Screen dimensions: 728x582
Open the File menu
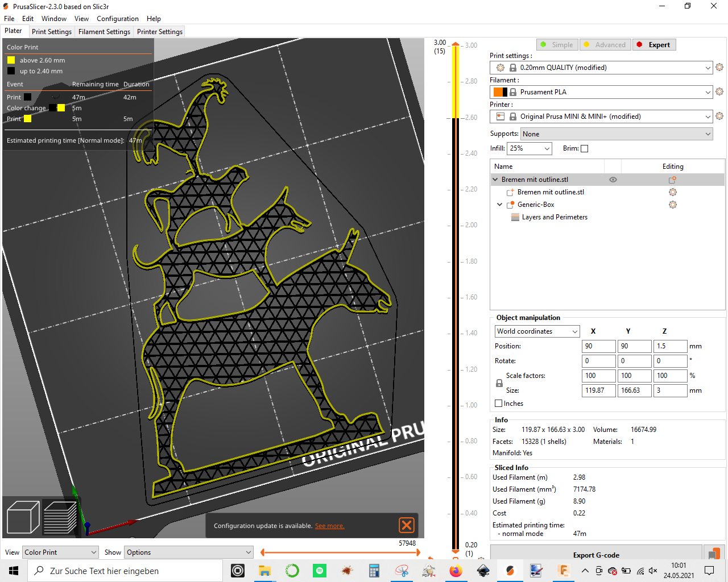9,19
